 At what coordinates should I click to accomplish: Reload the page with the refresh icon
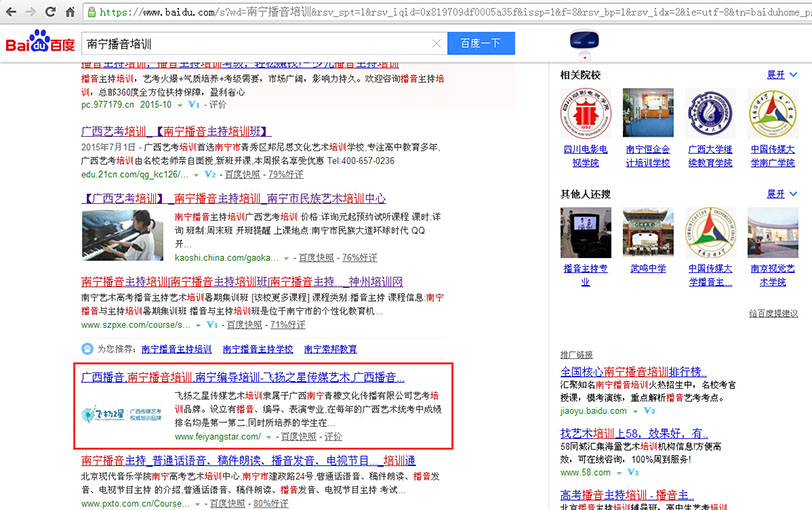pos(50,11)
